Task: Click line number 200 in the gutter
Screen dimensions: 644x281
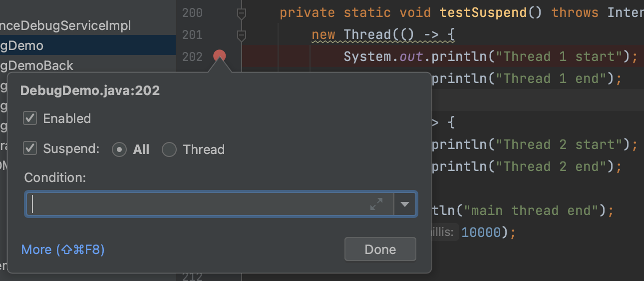Action: pyautogui.click(x=192, y=13)
